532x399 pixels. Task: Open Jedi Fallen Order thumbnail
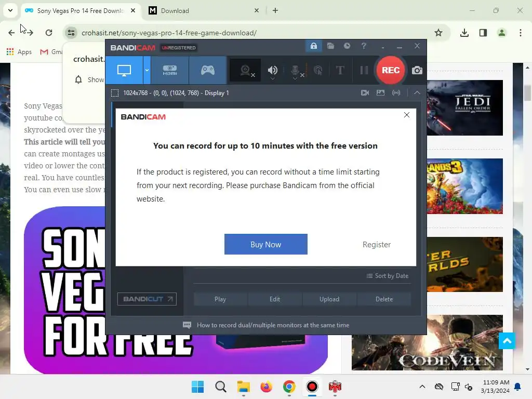pyautogui.click(x=465, y=108)
